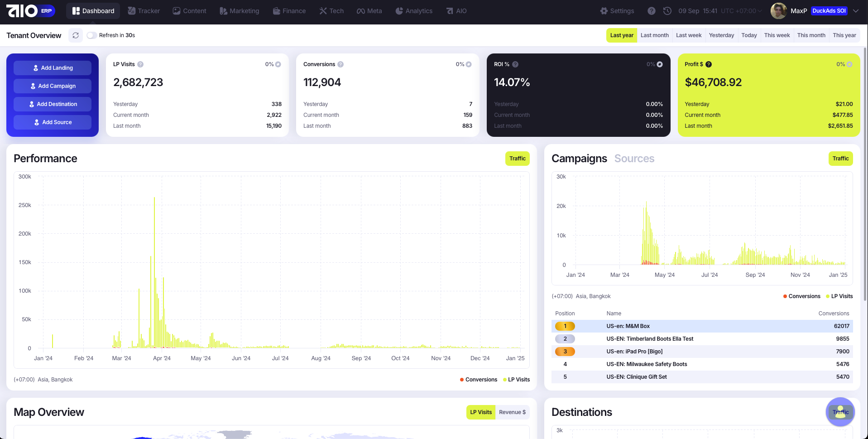
Task: Open Settings with gear icon
Action: 617,11
